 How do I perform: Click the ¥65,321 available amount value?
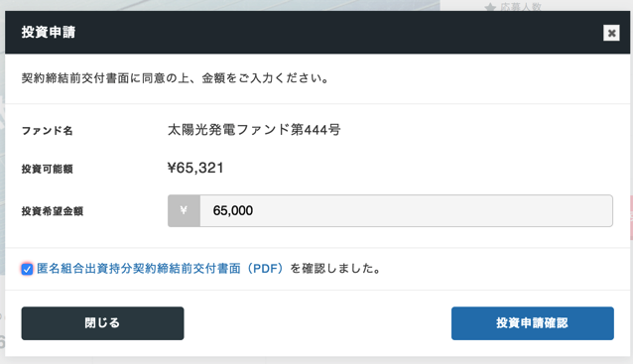(195, 168)
